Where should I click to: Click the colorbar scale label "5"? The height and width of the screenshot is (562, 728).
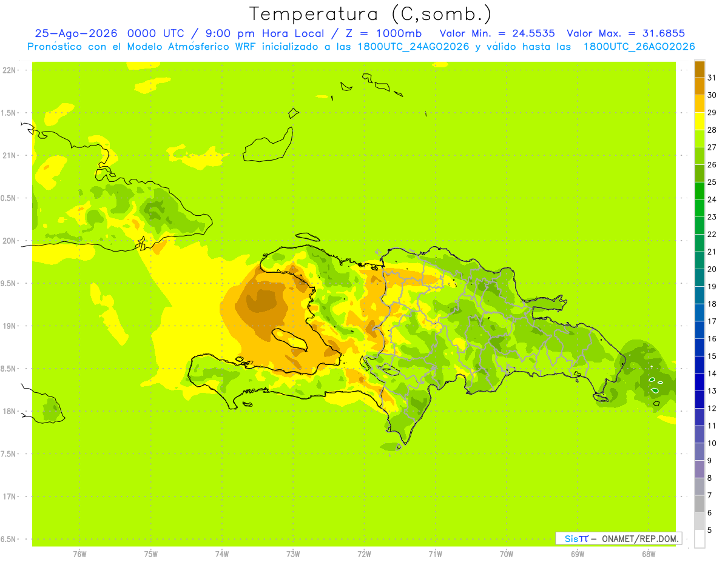(710, 530)
